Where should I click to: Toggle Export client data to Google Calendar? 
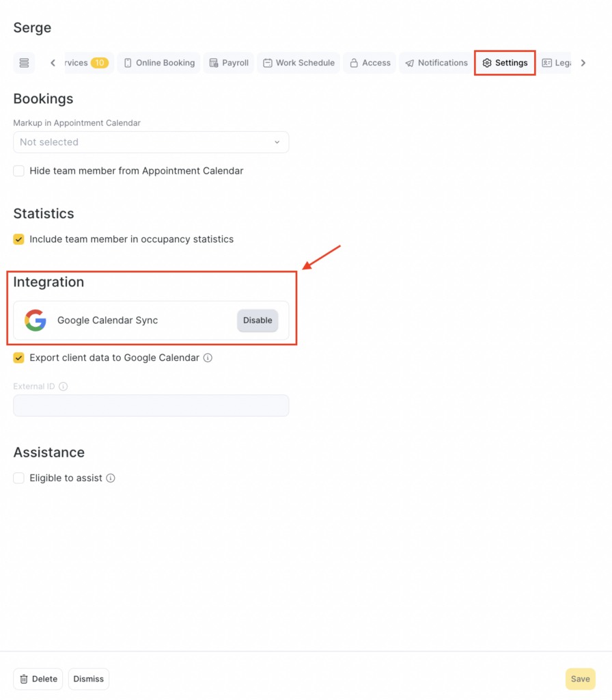pos(19,358)
